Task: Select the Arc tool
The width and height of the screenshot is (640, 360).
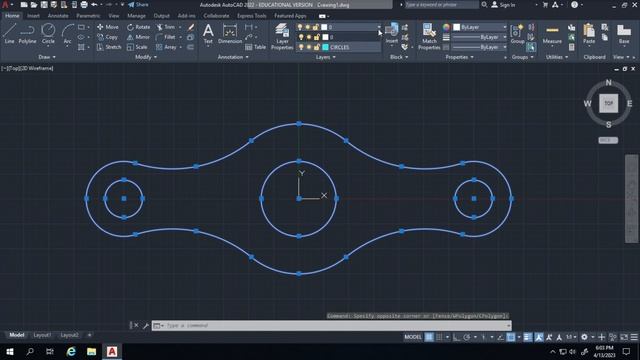Action: (67, 33)
